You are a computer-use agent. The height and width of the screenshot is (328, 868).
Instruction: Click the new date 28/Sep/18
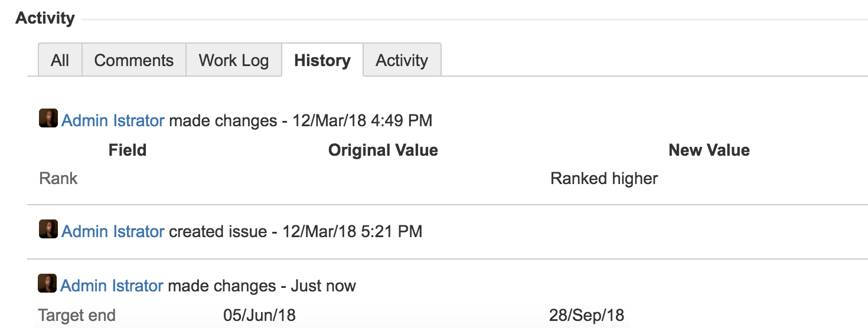point(586,316)
